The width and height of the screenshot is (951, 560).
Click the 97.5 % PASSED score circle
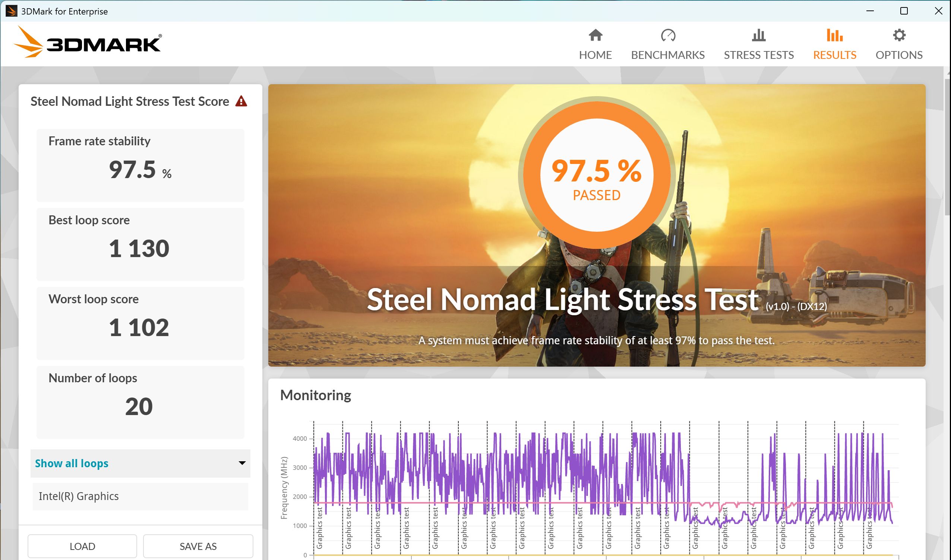pyautogui.click(x=596, y=175)
